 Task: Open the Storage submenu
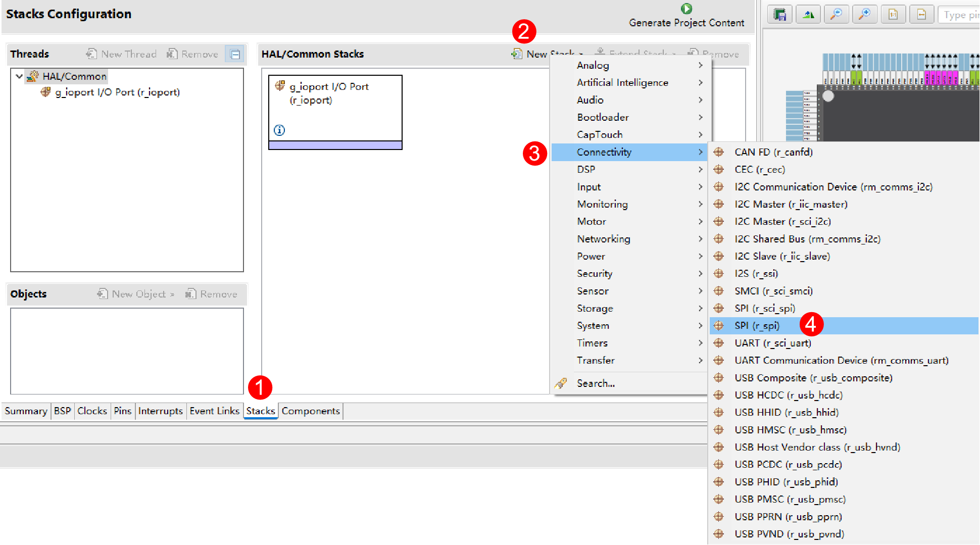pos(630,308)
